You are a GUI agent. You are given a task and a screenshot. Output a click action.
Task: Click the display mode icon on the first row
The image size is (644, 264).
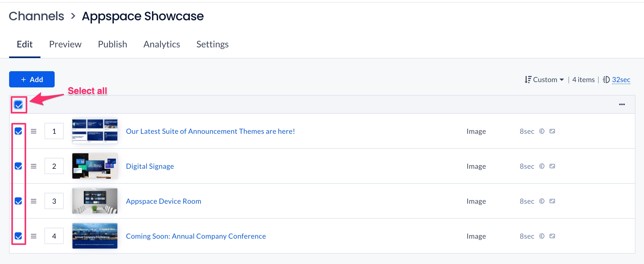(552, 131)
